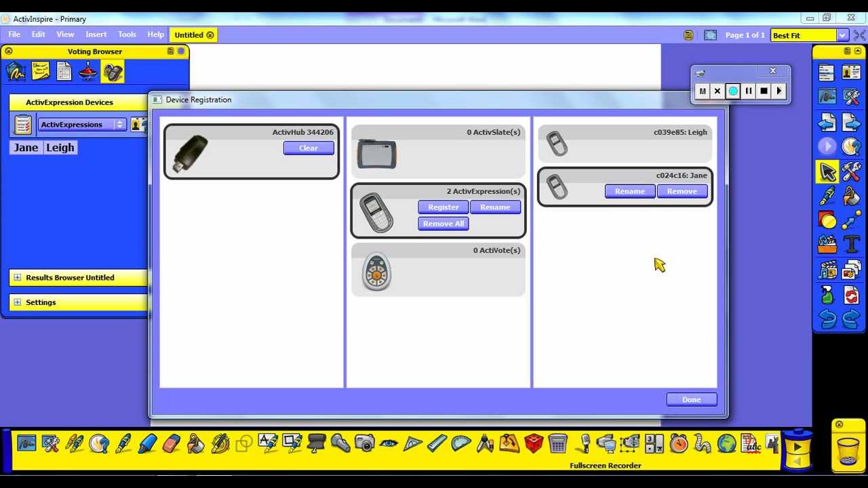
Task: Click Previous Page arrow in main toolbox
Action: point(827,122)
